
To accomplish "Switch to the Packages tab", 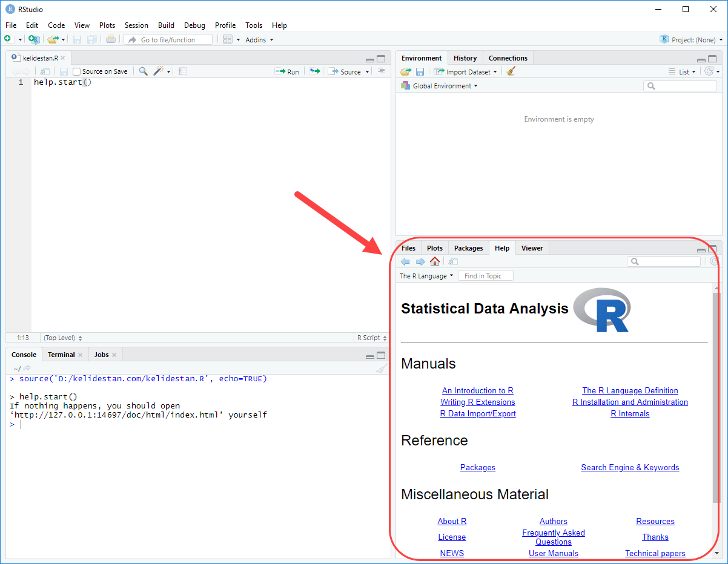I will 468,248.
